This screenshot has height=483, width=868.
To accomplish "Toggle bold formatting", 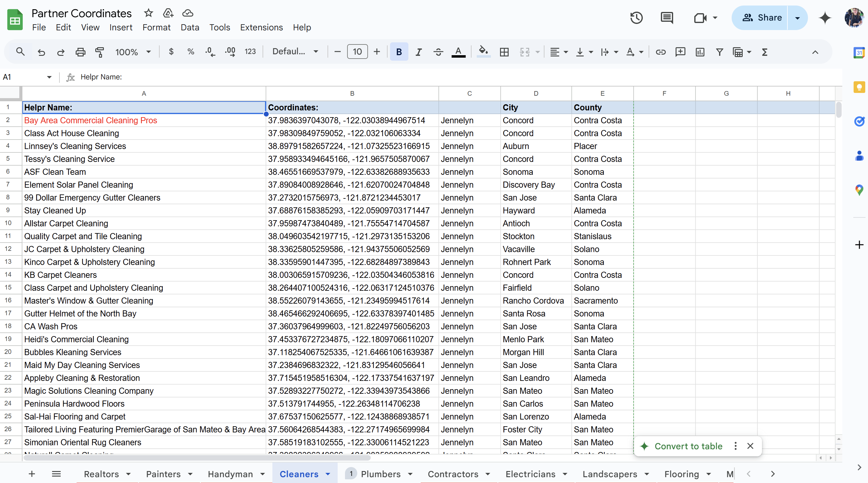I will pos(399,52).
